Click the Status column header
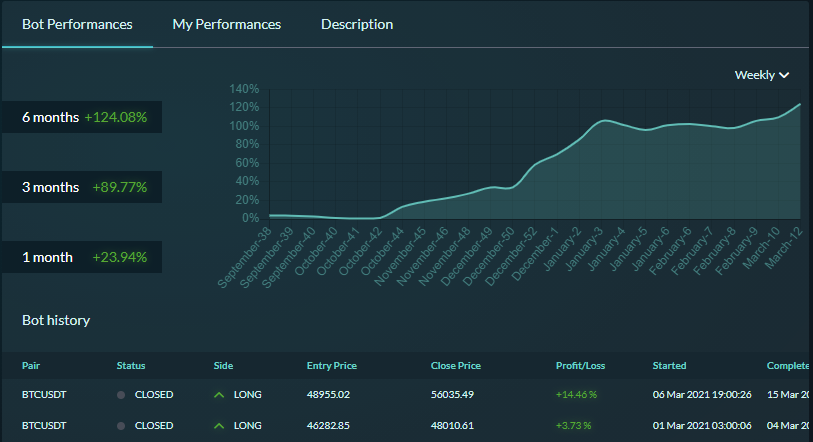This screenshot has height=442, width=813. [x=131, y=366]
